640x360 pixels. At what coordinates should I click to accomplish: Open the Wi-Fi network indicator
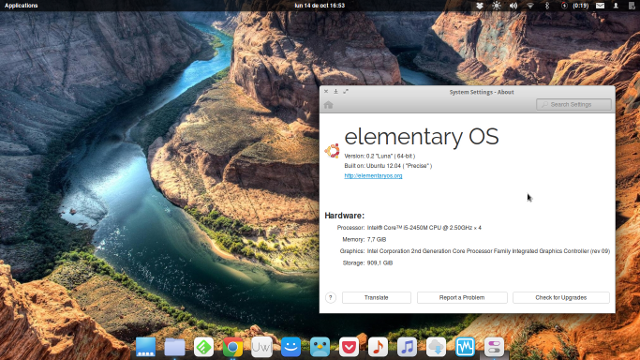point(530,6)
